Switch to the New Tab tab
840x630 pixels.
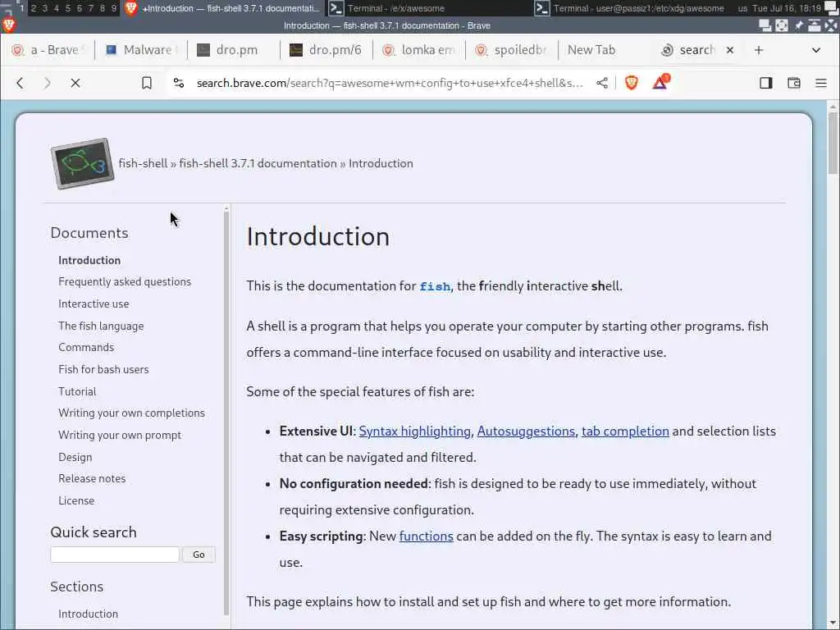(591, 50)
